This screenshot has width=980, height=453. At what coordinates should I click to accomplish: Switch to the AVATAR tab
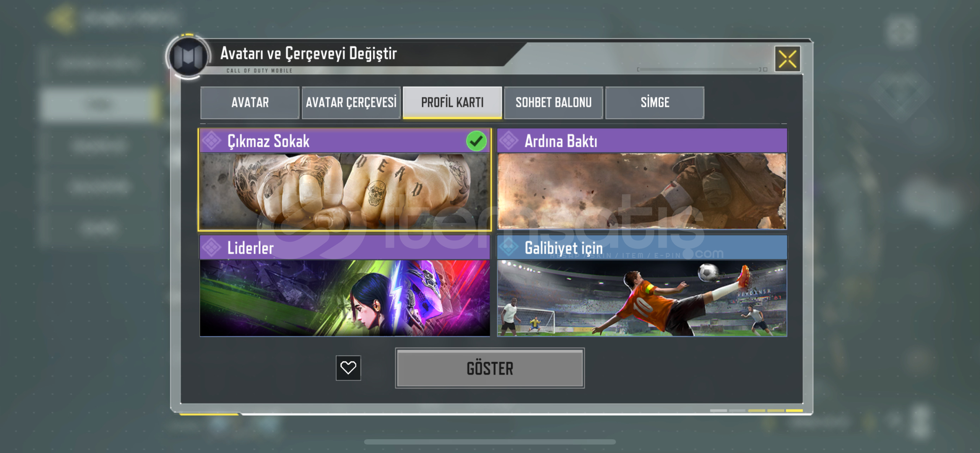[x=250, y=103]
